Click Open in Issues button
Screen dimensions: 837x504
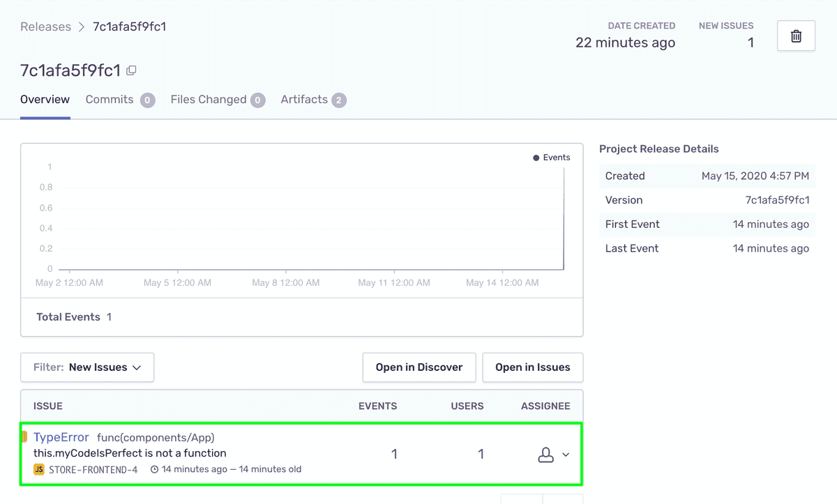pyautogui.click(x=533, y=367)
